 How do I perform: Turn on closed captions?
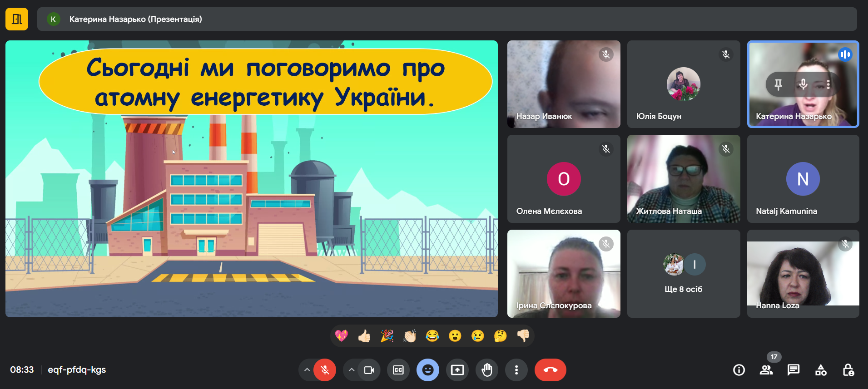point(398,370)
